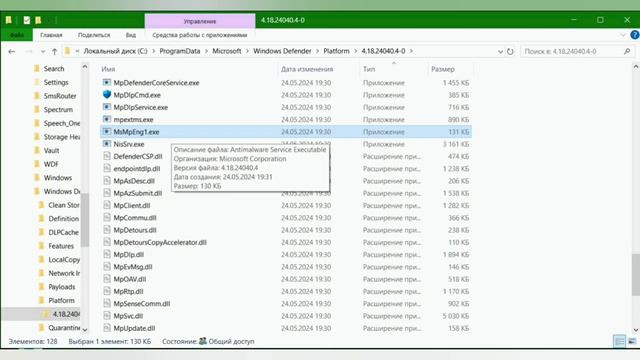Open the Help question mark icon

click(x=635, y=35)
